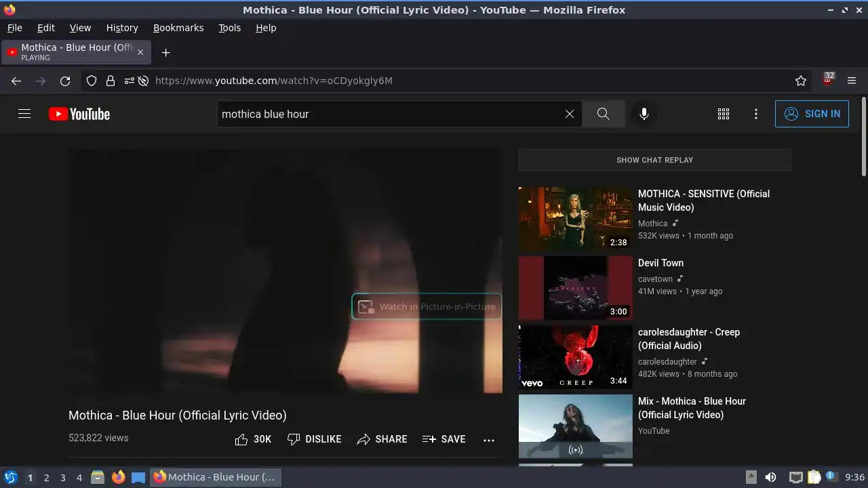This screenshot has width=868, height=488.
Task: Bookmark this page with the star
Action: (801, 81)
